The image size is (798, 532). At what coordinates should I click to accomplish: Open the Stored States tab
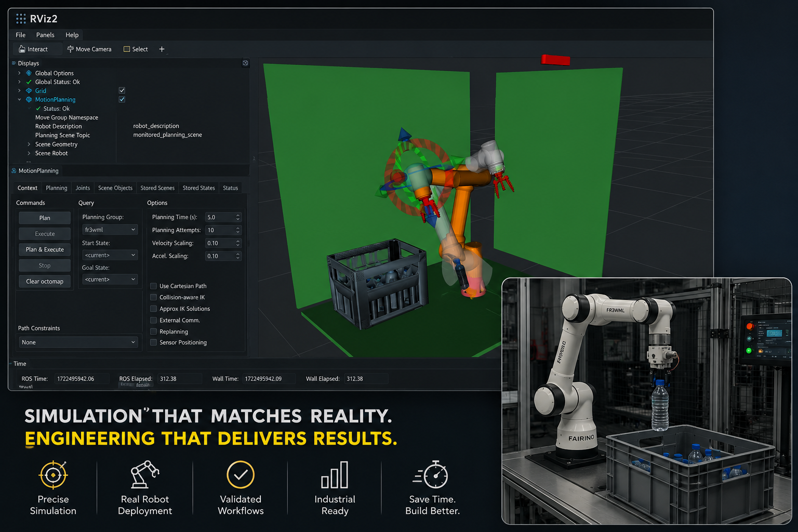pyautogui.click(x=198, y=188)
